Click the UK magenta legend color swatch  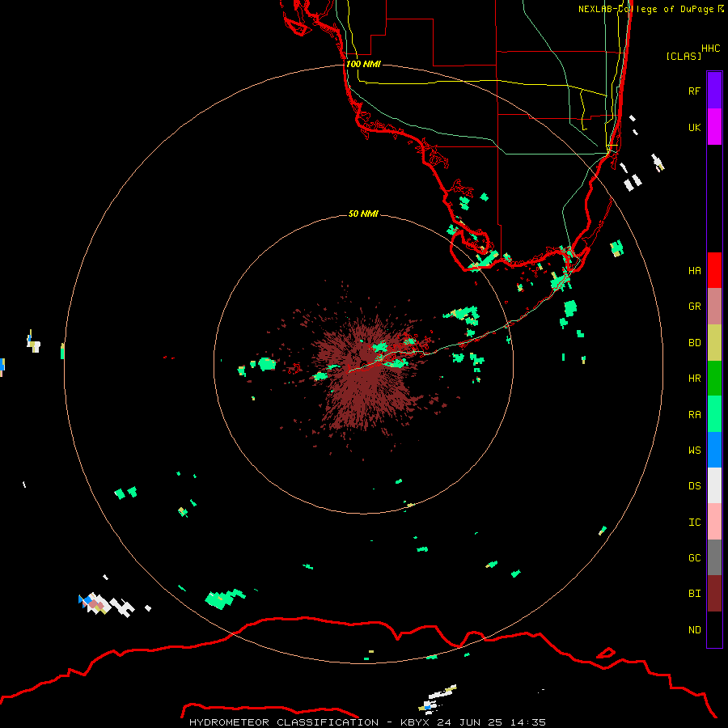(x=714, y=127)
